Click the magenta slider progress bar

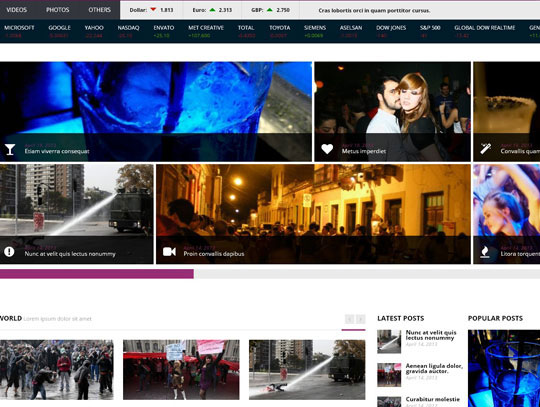pyautogui.click(x=97, y=274)
